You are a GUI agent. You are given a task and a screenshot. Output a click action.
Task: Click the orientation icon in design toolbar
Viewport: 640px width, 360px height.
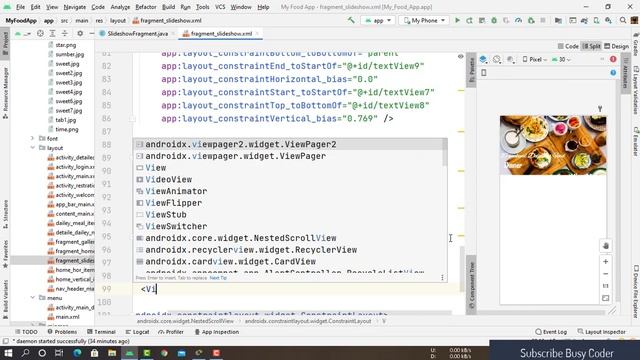[497, 60]
